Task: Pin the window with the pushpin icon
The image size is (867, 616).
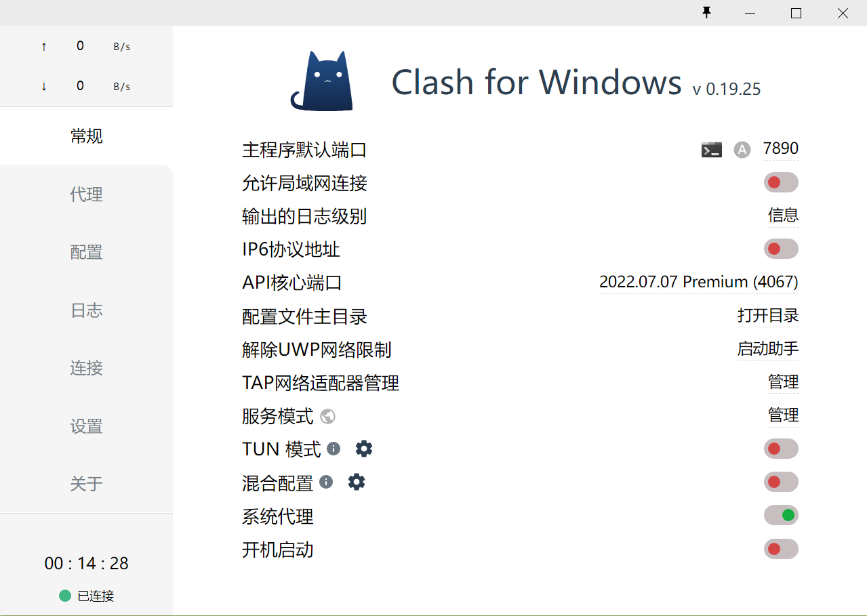Action: pyautogui.click(x=707, y=13)
